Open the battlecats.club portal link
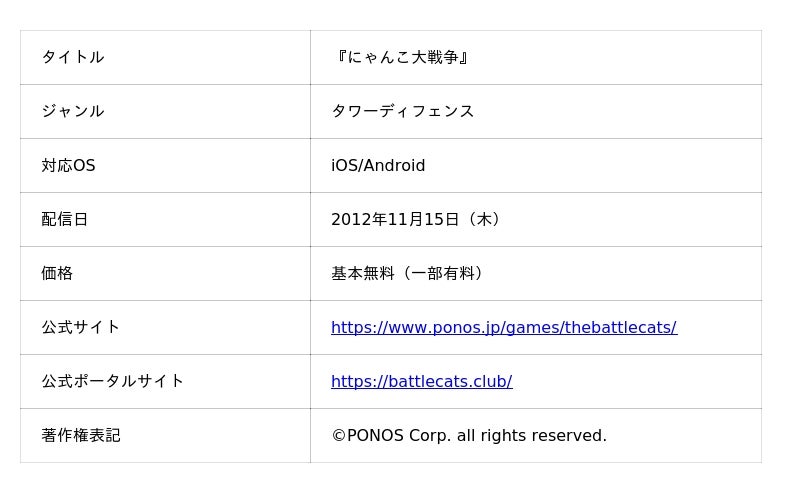This screenshot has height=493, width=800. pyautogui.click(x=421, y=382)
